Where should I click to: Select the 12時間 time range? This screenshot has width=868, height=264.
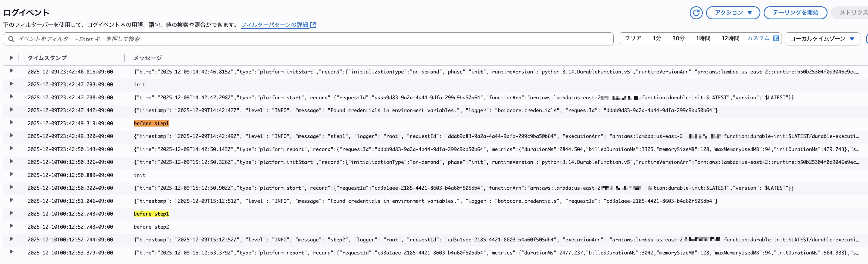[730, 38]
